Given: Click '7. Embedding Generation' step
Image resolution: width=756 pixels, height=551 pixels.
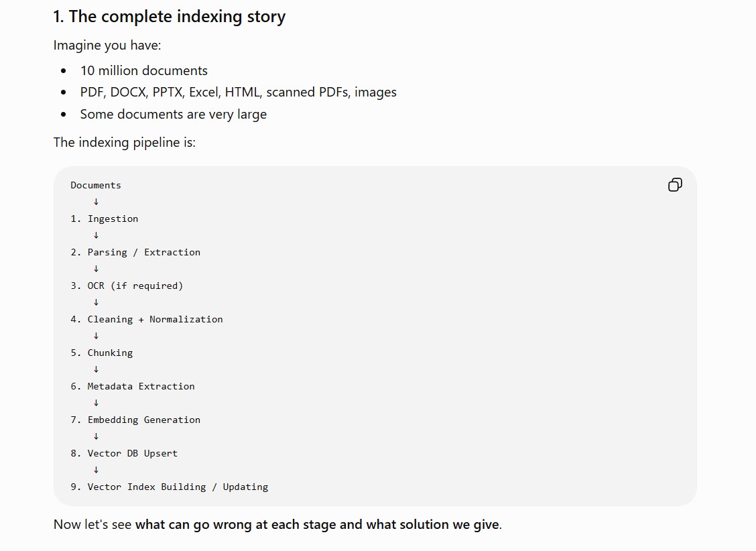Looking at the screenshot, I should 135,420.
